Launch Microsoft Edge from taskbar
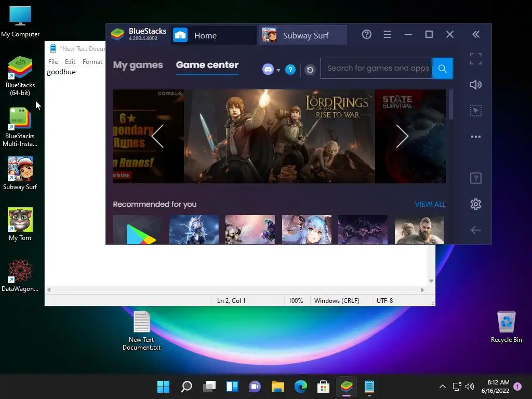 click(301, 387)
